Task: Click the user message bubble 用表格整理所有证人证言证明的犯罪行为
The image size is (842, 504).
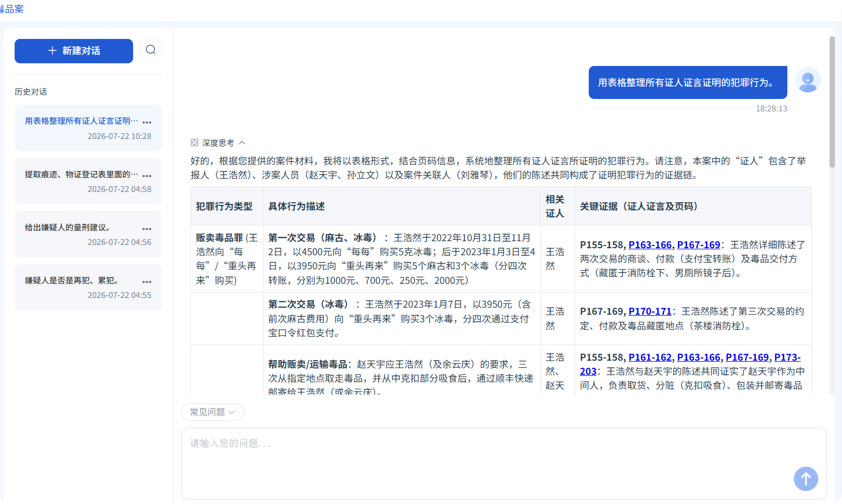Action: coord(688,83)
